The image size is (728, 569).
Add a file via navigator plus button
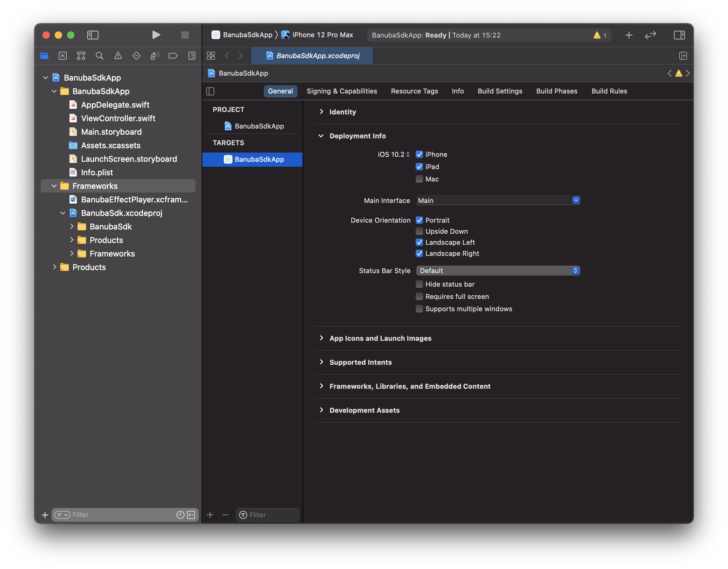[45, 515]
